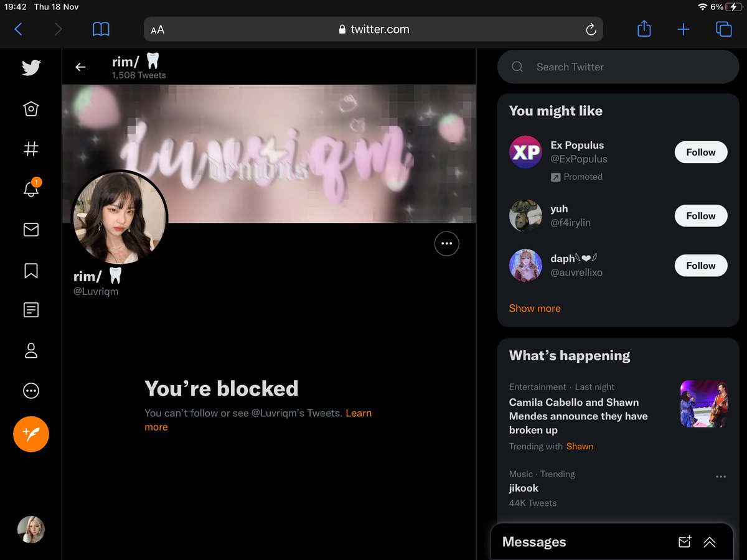Image resolution: width=747 pixels, height=560 pixels.
Task: Open More circle icon in sidebar
Action: [31, 391]
